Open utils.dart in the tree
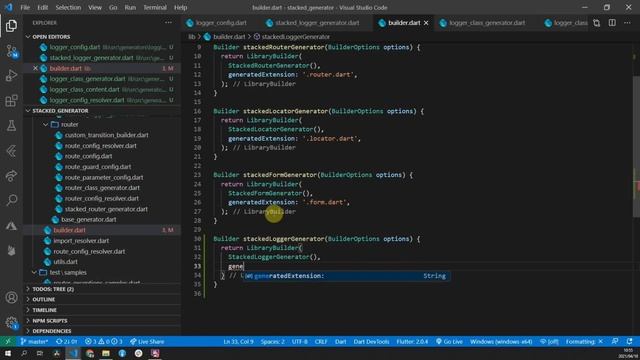640x360 pixels. [65, 262]
